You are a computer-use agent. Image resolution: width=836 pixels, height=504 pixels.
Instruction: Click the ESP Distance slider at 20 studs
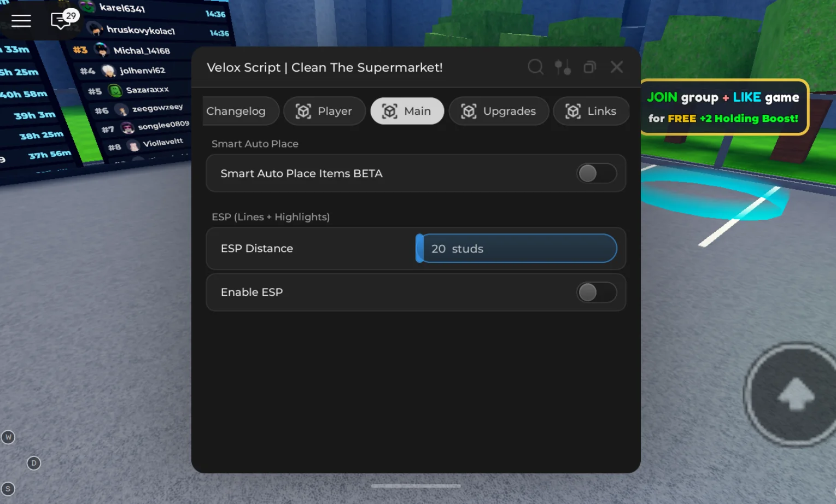[516, 248]
